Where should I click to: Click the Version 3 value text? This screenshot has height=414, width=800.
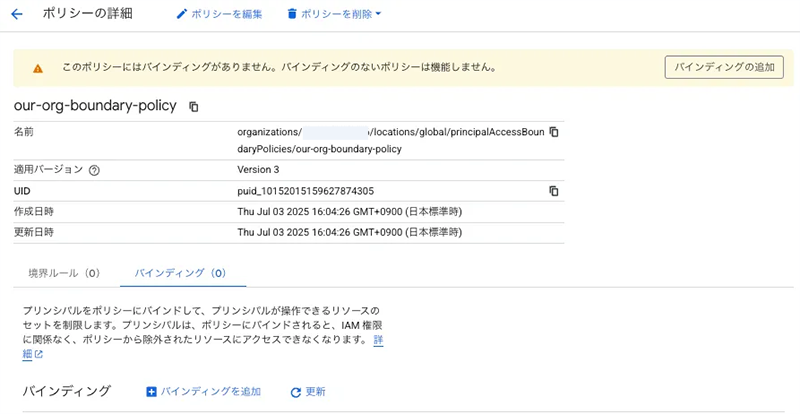pos(265,170)
